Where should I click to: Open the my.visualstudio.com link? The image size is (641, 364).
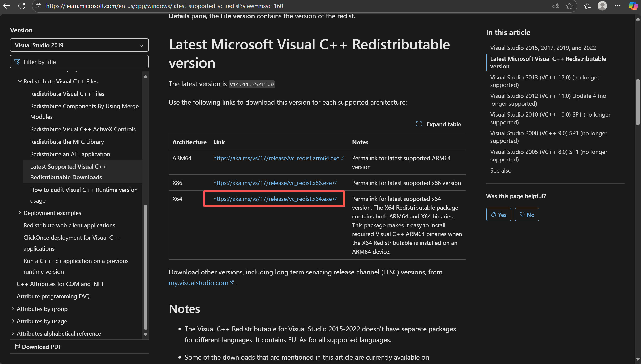(201, 283)
